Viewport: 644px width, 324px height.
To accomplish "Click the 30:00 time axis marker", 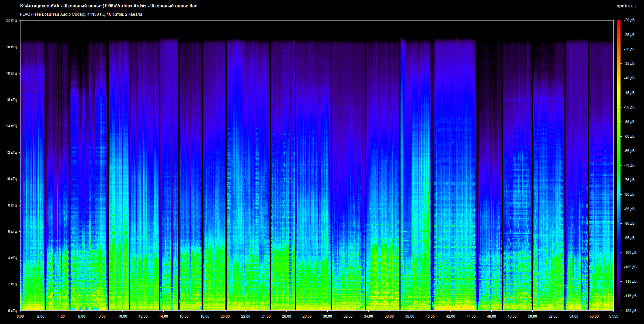I will pos(327,316).
